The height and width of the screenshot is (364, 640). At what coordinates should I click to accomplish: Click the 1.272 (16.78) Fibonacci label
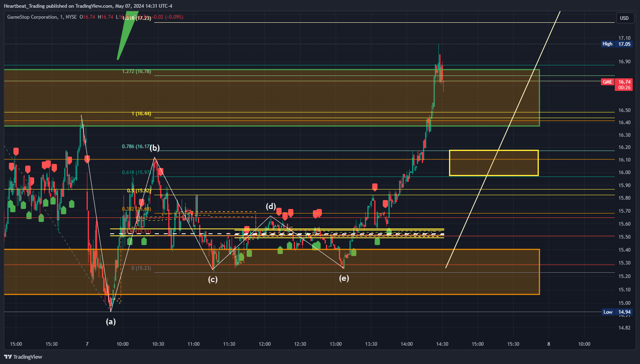(137, 71)
